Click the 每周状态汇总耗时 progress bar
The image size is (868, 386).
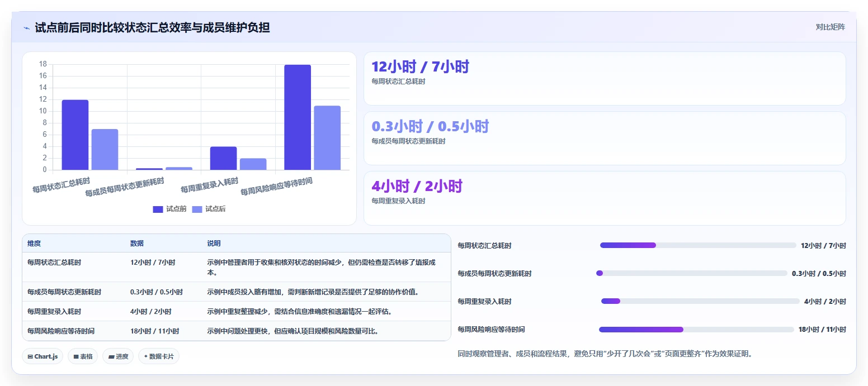[698, 245]
